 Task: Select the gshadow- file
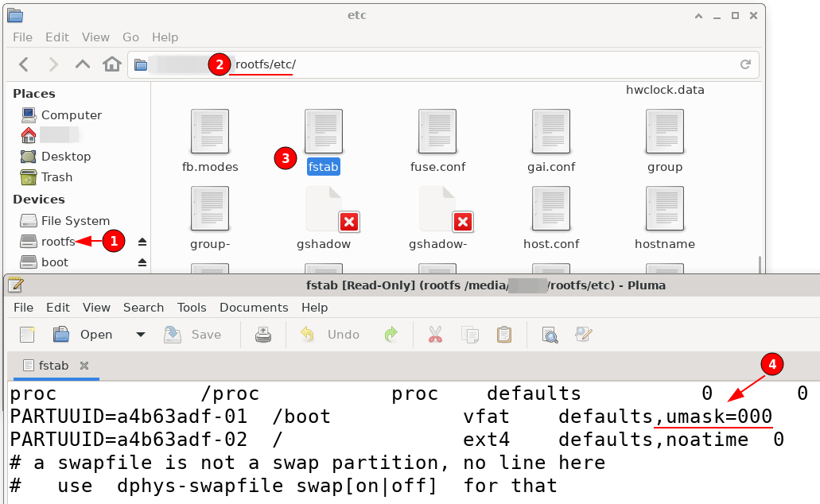(x=437, y=218)
